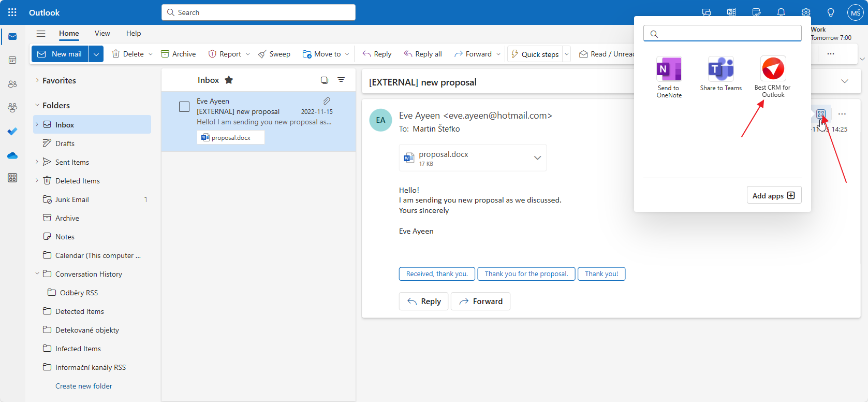
Task: Open Groups in the left rail
Action: pos(12,108)
